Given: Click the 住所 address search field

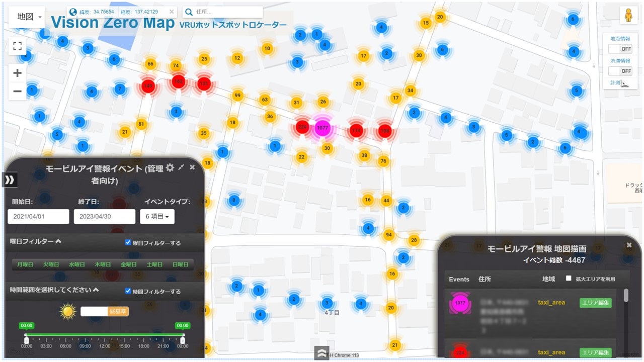Looking at the screenshot, I should tap(228, 12).
